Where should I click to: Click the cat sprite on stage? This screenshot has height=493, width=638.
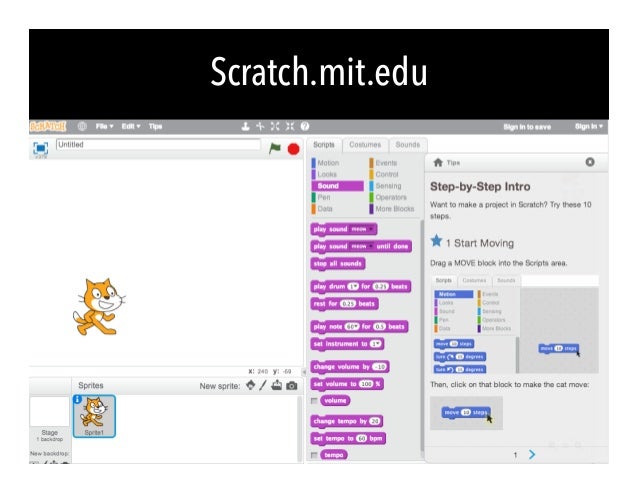99,307
